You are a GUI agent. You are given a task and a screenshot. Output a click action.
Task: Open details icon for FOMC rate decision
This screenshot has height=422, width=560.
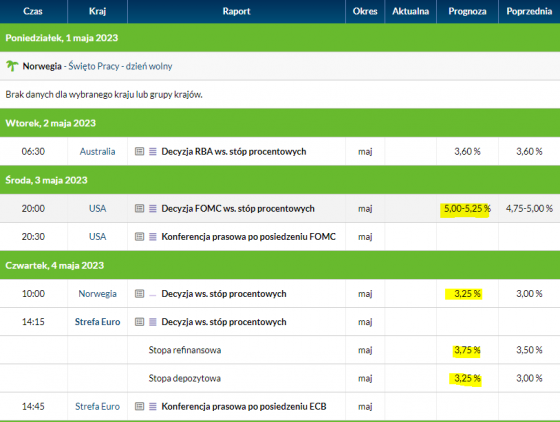point(139,208)
